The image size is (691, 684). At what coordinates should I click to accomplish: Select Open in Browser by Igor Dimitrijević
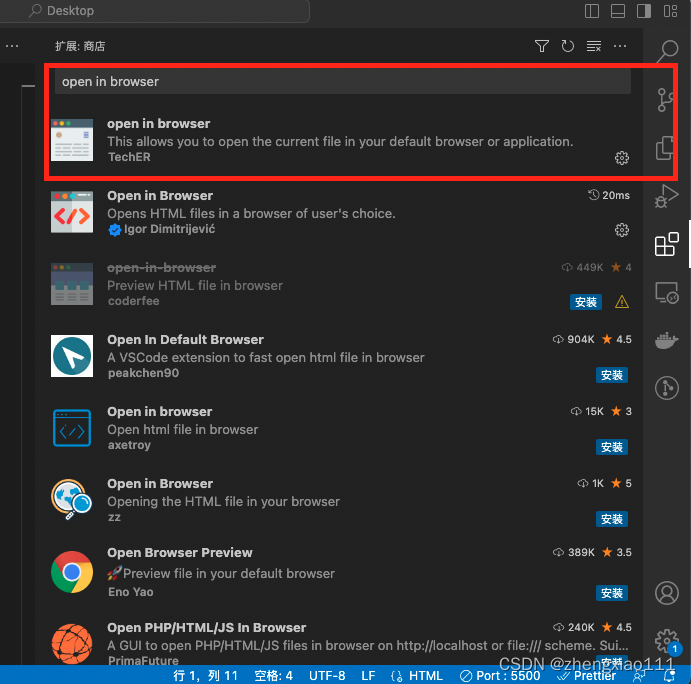(x=340, y=212)
